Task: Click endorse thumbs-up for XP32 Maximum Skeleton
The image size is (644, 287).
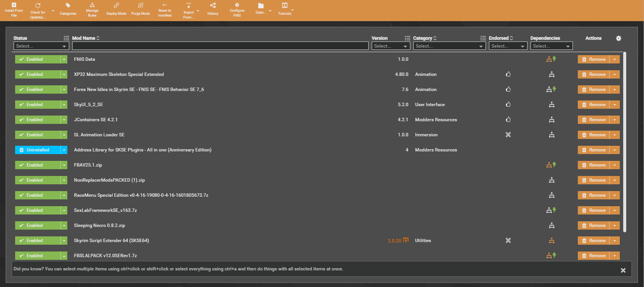Action: point(508,74)
